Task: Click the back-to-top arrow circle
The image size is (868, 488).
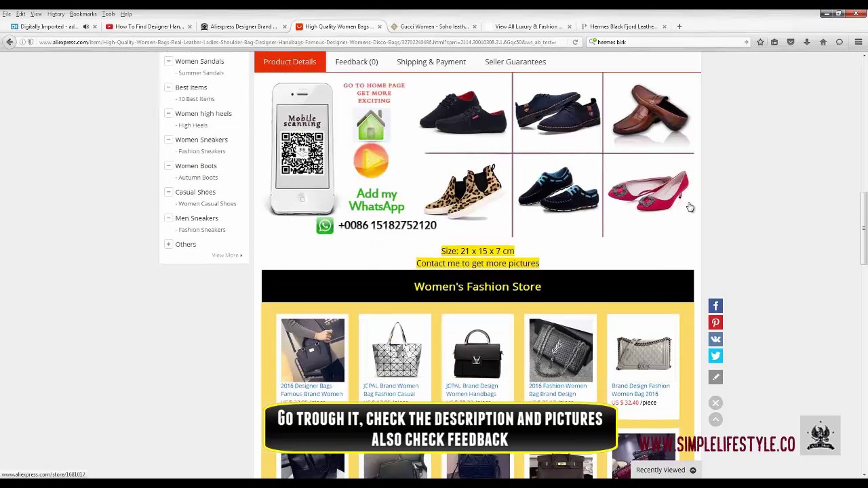Action: 715,420
